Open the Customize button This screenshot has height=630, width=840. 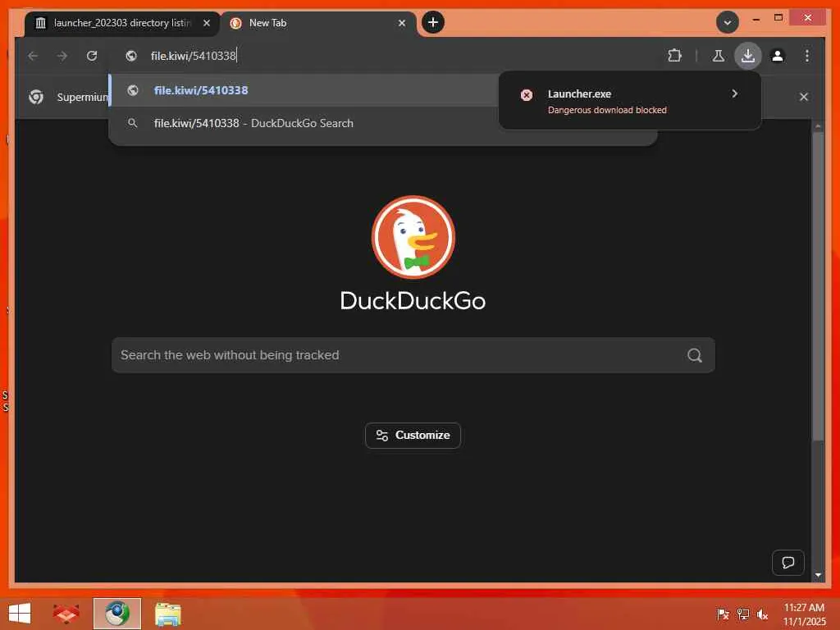(x=413, y=436)
